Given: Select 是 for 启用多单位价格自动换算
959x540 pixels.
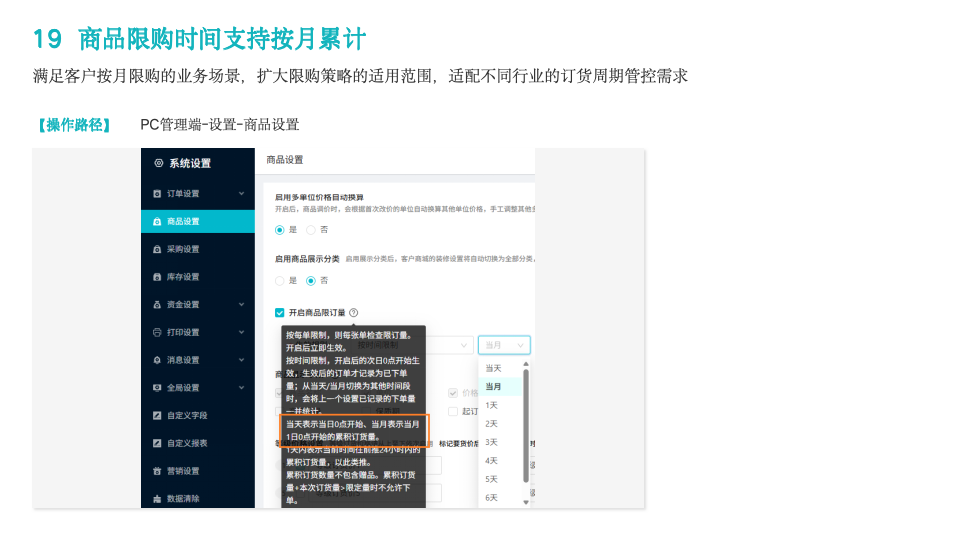Looking at the screenshot, I should pyautogui.click(x=280, y=230).
